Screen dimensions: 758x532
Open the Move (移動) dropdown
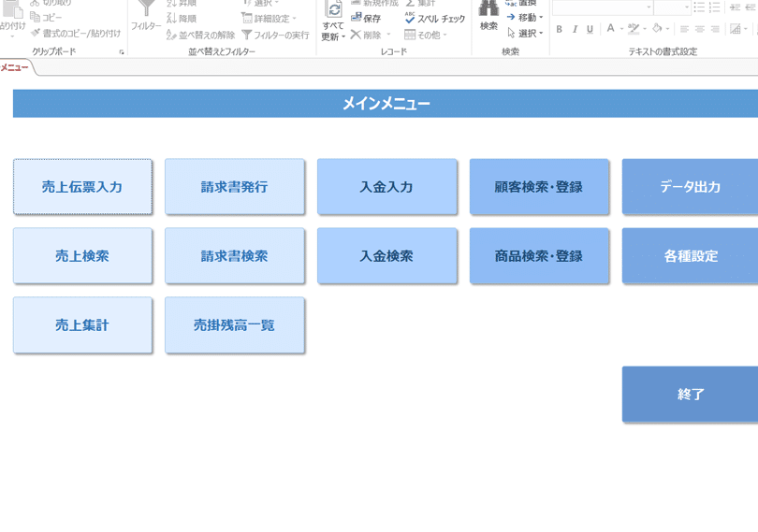[x=525, y=18]
